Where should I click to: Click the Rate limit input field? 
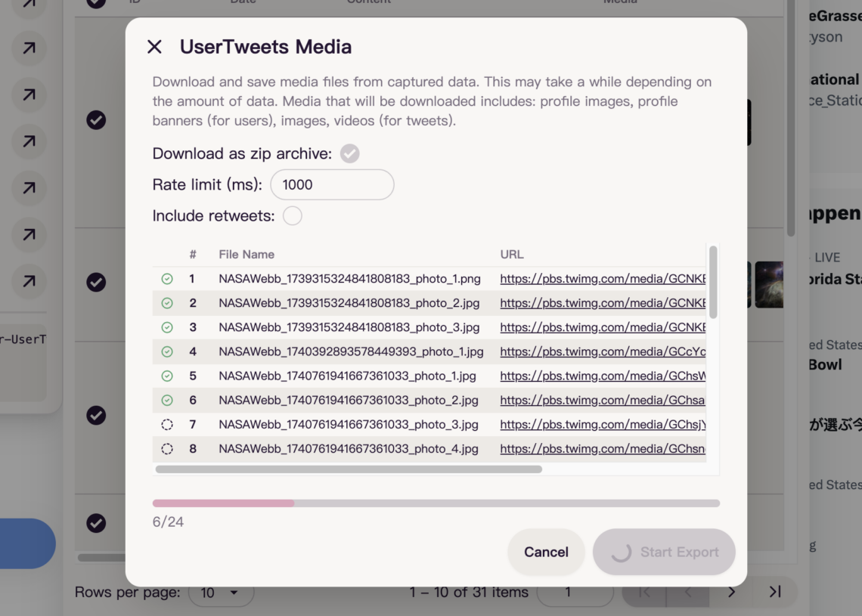[333, 184]
